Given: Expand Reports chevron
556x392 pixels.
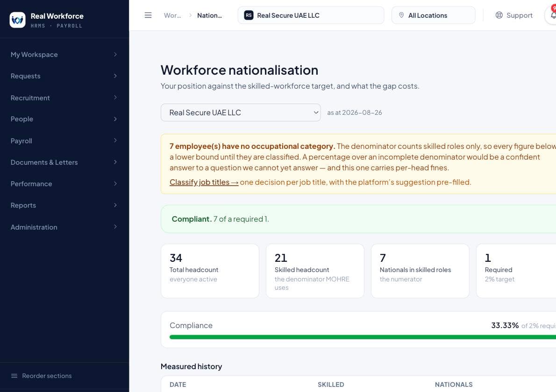Looking at the screenshot, I should [115, 205].
